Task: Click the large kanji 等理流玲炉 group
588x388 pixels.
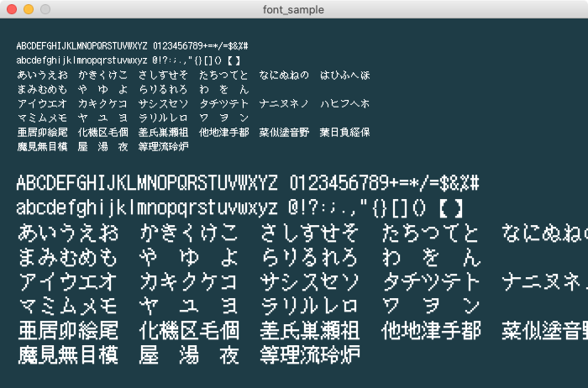Action: pyautogui.click(x=310, y=354)
